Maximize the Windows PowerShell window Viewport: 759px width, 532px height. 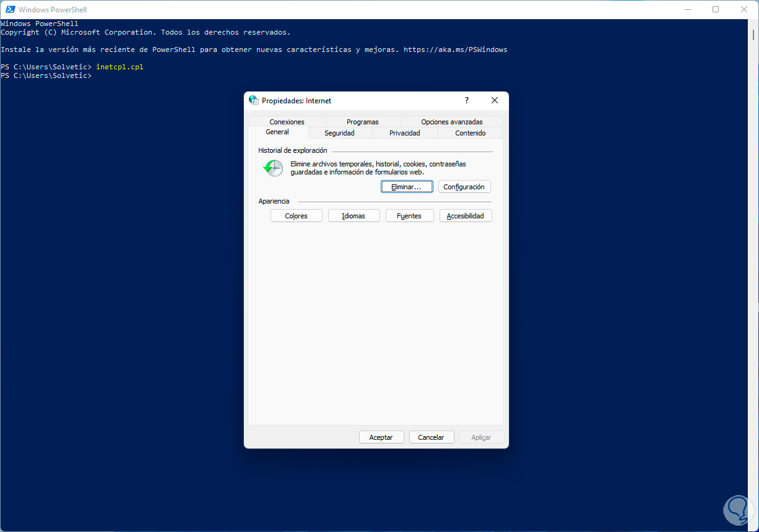716,9
